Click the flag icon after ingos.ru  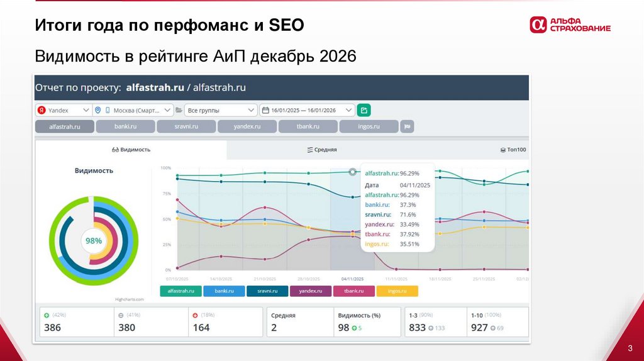pyautogui.click(x=407, y=126)
